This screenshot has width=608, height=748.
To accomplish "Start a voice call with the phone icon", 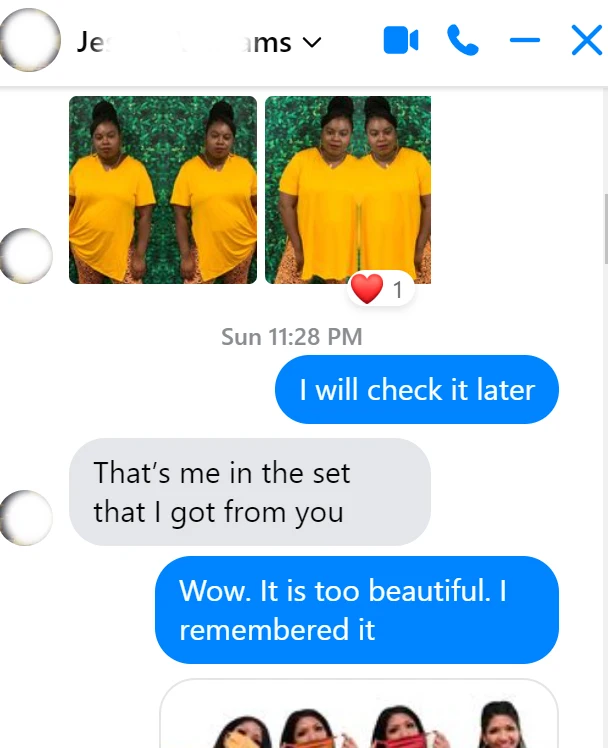I will click(463, 41).
